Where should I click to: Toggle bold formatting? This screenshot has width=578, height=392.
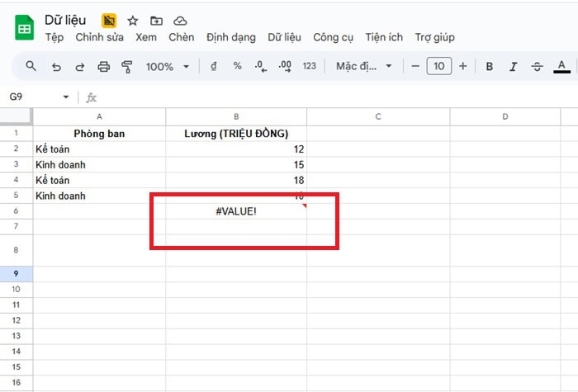(x=490, y=67)
